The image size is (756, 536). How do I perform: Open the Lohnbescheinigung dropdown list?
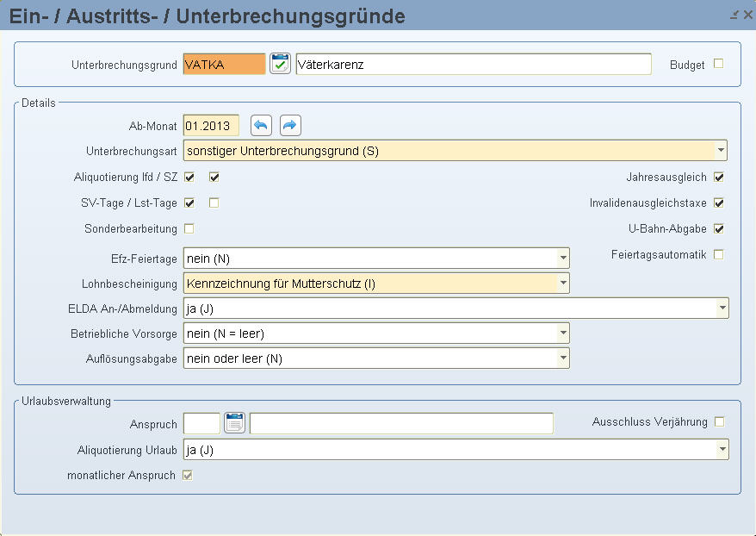click(562, 284)
